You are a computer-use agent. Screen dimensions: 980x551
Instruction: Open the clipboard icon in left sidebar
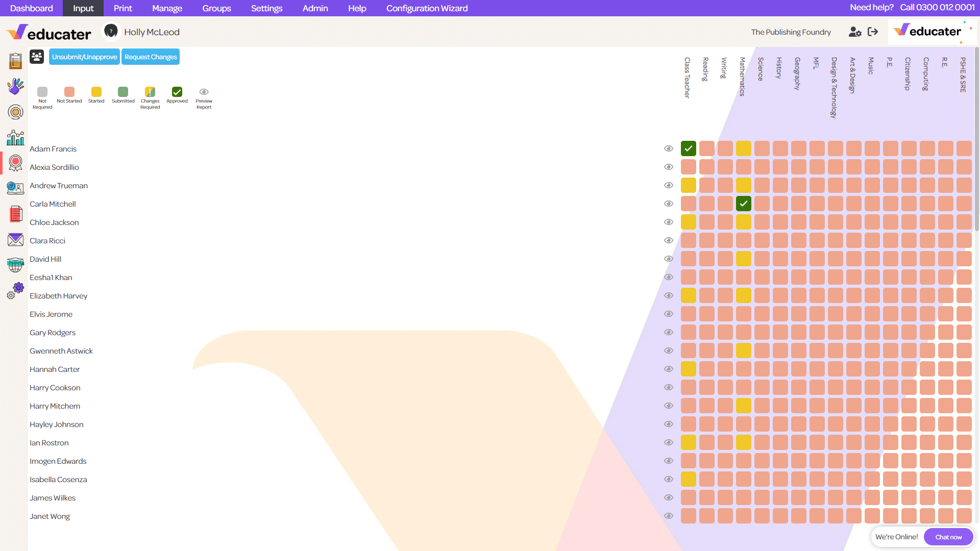tap(15, 61)
